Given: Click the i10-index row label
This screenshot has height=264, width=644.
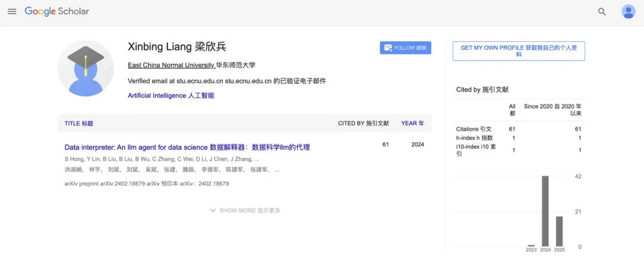Looking at the screenshot, I should (x=476, y=150).
